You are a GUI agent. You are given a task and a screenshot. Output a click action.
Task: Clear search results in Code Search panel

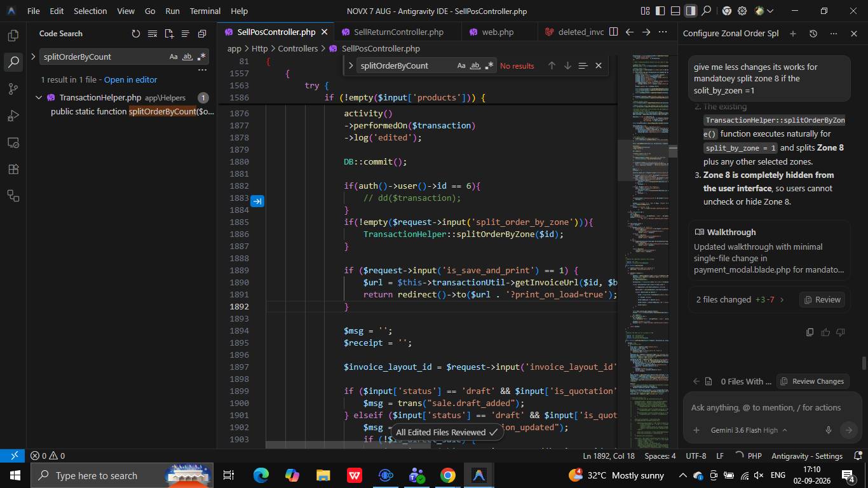coord(152,34)
